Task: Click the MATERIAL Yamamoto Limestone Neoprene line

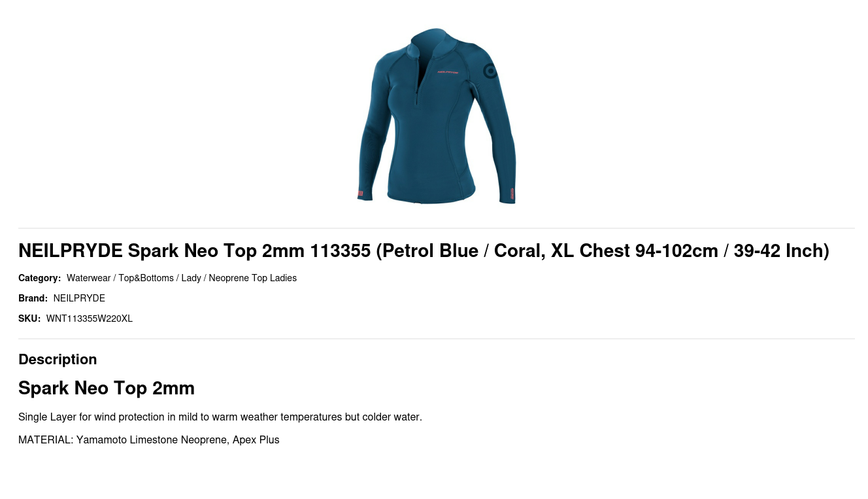Action: [149, 439]
